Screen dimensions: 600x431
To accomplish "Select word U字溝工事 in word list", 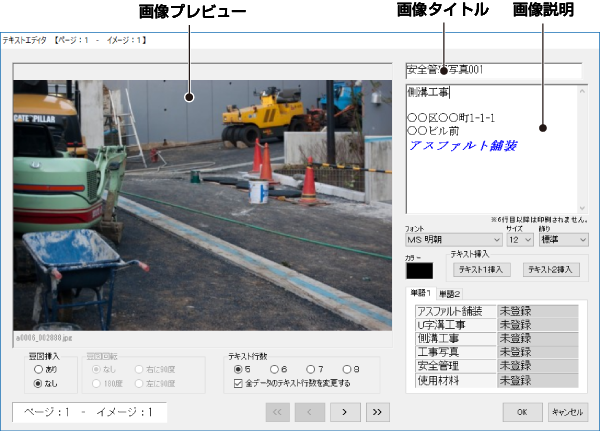I will tap(456, 325).
